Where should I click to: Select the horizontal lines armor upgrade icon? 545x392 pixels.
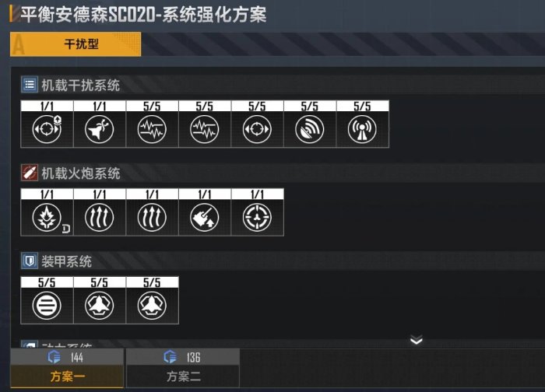coord(47,306)
